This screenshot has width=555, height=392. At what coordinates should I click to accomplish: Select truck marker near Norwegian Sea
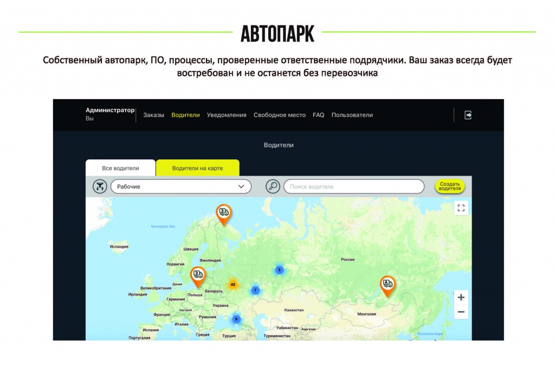[224, 215]
